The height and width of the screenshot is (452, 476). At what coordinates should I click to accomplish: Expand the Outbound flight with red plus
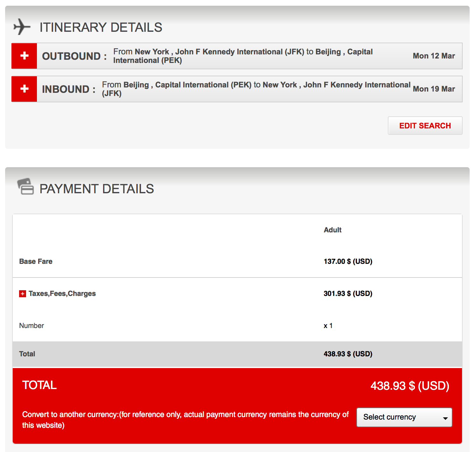pyautogui.click(x=24, y=56)
